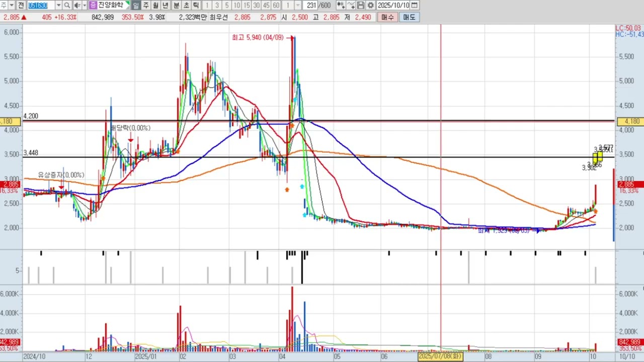Select the 3 minute interval button
This screenshot has height=362, width=644.
point(217,5)
